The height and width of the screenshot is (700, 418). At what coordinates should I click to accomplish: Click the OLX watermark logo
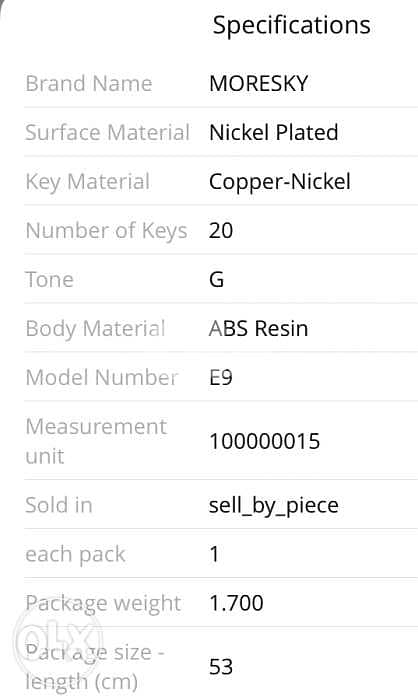pos(57,640)
